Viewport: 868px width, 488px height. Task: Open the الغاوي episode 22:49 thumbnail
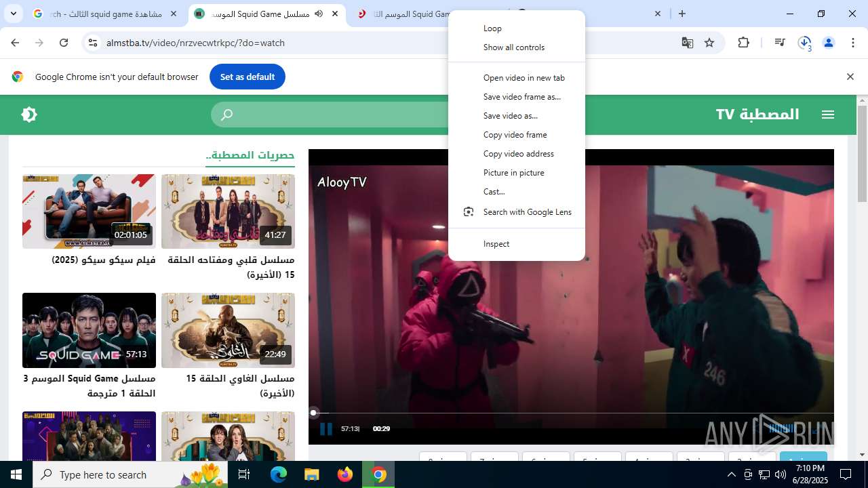click(x=228, y=330)
